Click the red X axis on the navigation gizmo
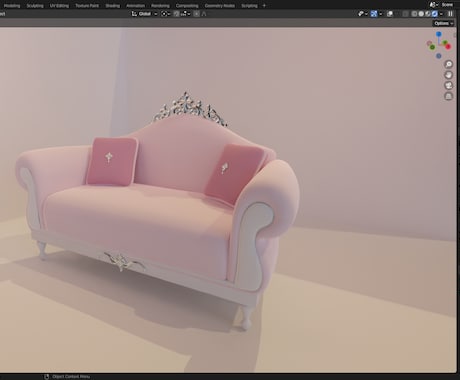This screenshot has width=460, height=380. [448, 47]
